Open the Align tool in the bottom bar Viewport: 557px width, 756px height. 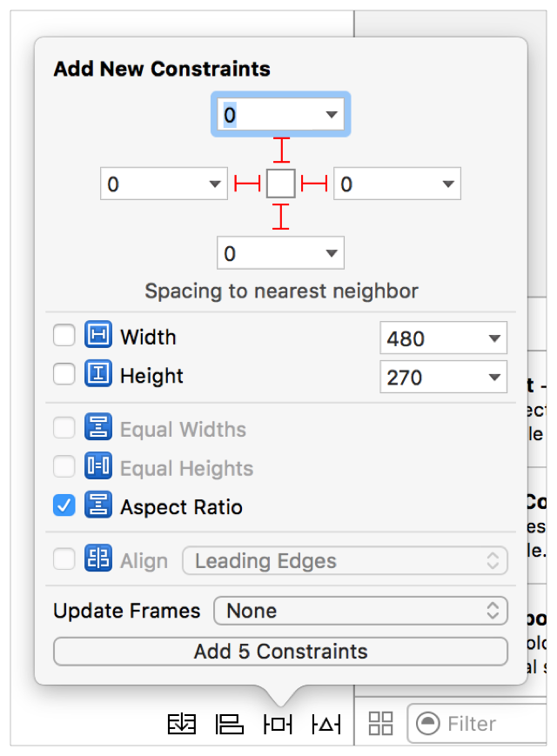click(x=230, y=724)
